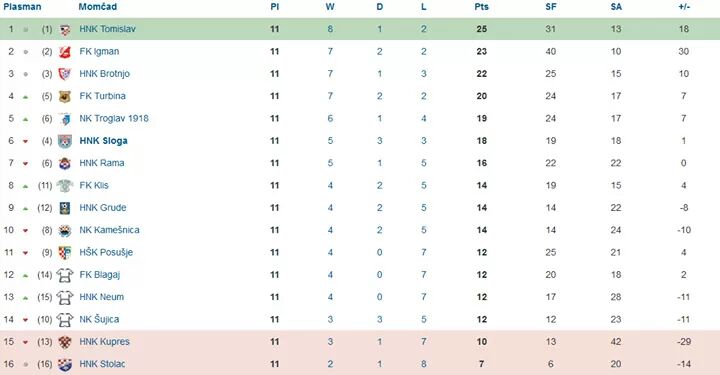The height and width of the screenshot is (375, 720).
Task: Open the NK Troglav 1918 team link
Action: pos(114,118)
